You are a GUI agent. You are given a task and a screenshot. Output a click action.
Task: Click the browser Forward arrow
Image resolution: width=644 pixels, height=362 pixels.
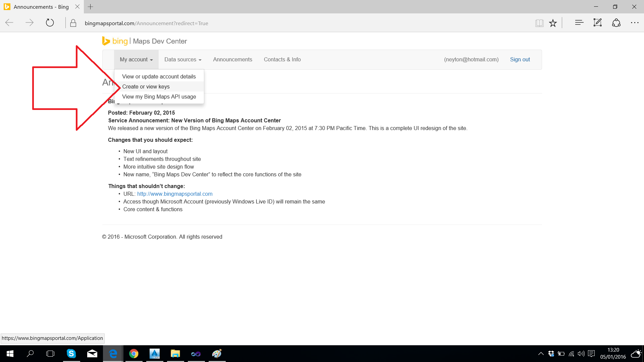tap(30, 23)
